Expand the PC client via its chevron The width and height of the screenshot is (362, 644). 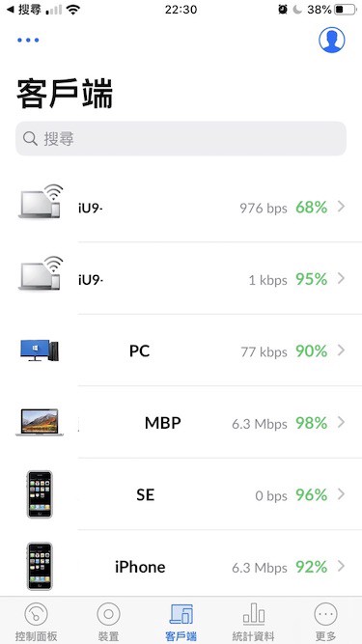click(x=341, y=350)
